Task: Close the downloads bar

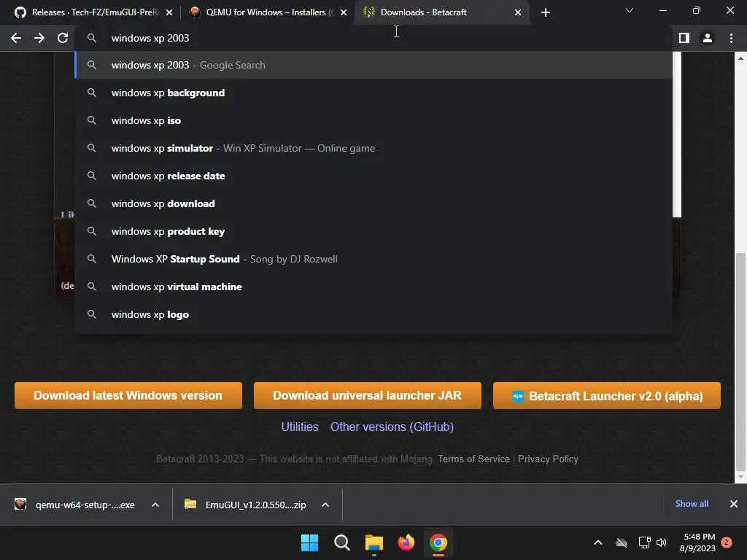Action: (734, 504)
